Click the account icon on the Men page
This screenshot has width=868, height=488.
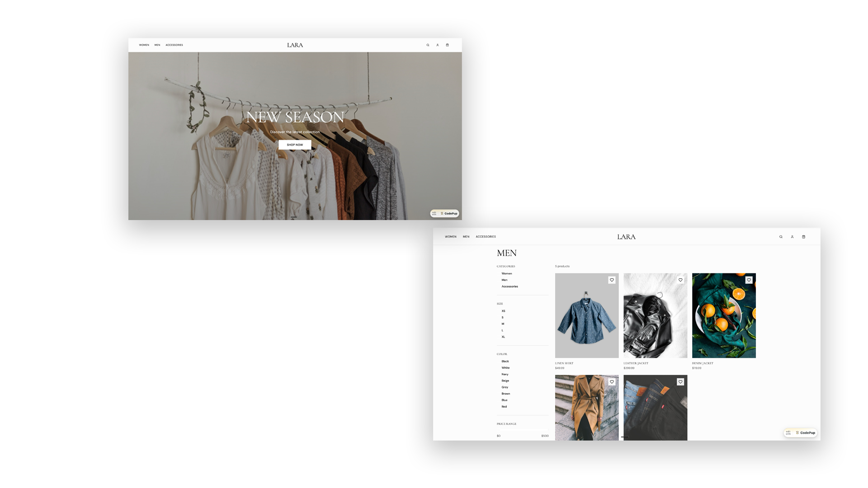click(x=792, y=236)
